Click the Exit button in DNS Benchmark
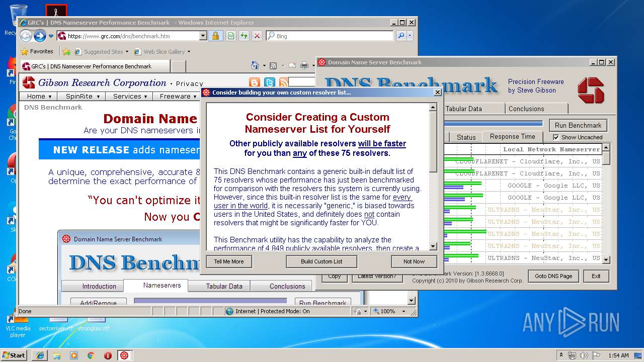The height and width of the screenshot is (362, 644). 596,276
